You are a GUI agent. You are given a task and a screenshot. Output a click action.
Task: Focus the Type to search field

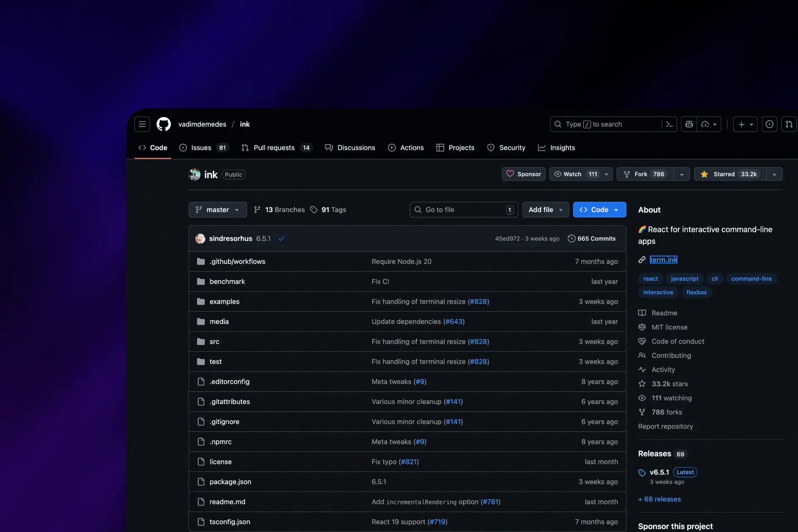point(607,124)
